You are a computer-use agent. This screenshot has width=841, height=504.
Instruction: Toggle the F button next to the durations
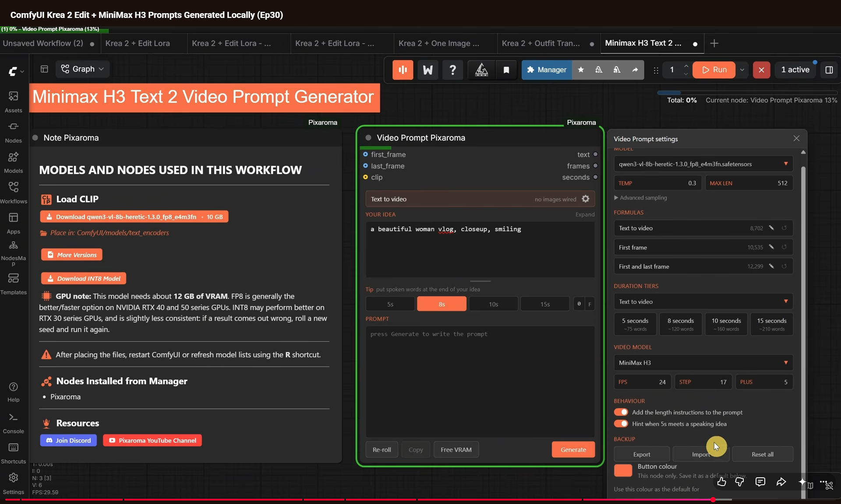coord(590,304)
